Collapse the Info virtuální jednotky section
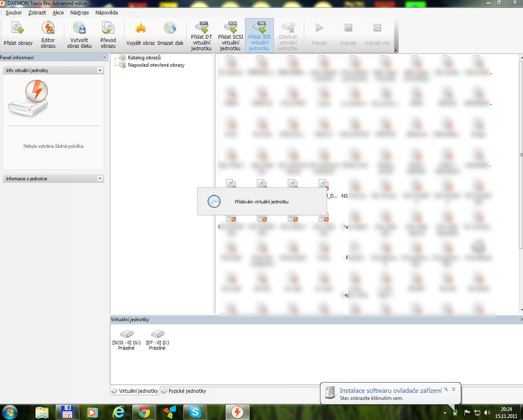This screenshot has height=420, width=523. tap(100, 70)
